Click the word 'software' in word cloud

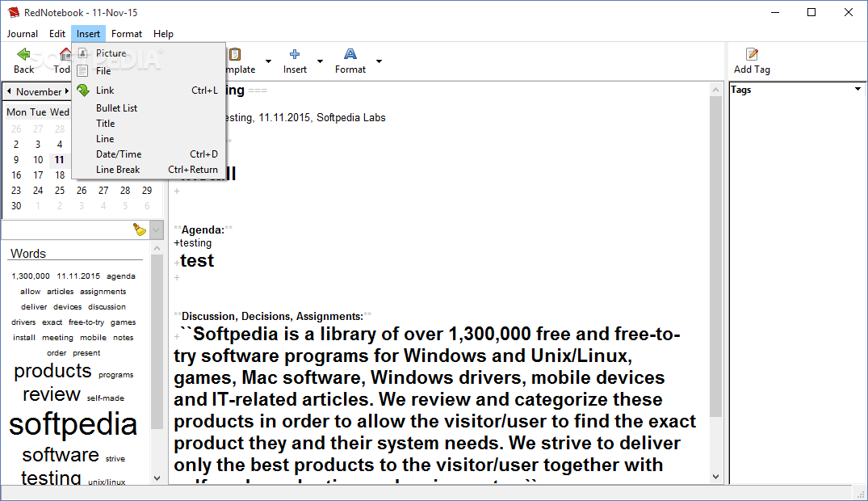coord(61,455)
